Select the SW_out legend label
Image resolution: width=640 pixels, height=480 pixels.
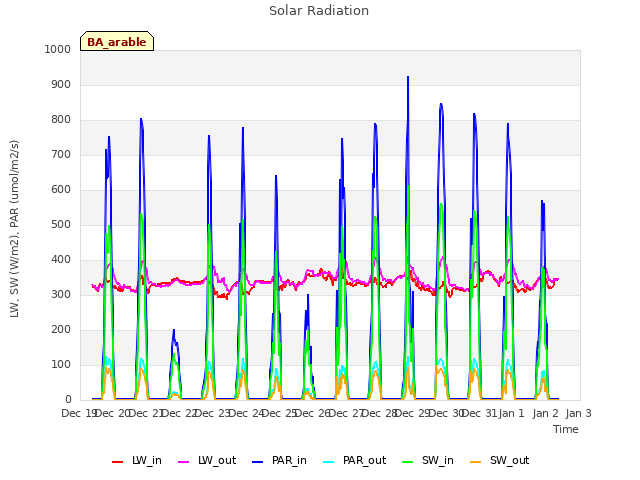510,461
